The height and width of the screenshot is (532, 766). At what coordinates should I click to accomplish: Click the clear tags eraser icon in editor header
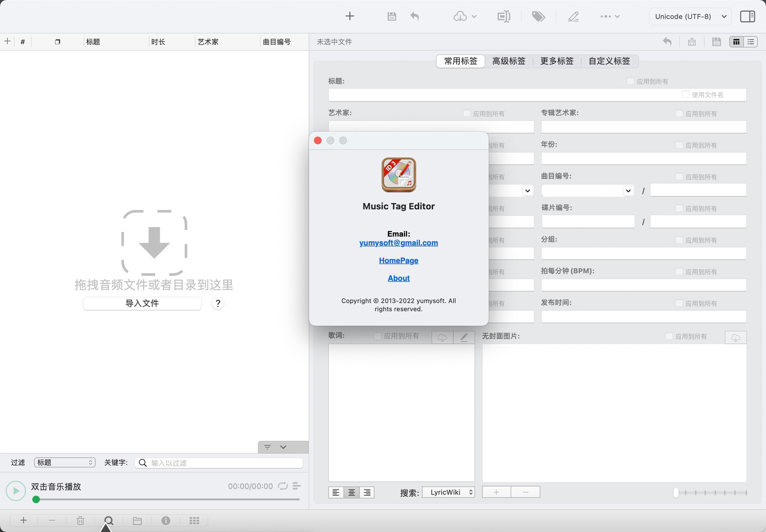(x=692, y=41)
